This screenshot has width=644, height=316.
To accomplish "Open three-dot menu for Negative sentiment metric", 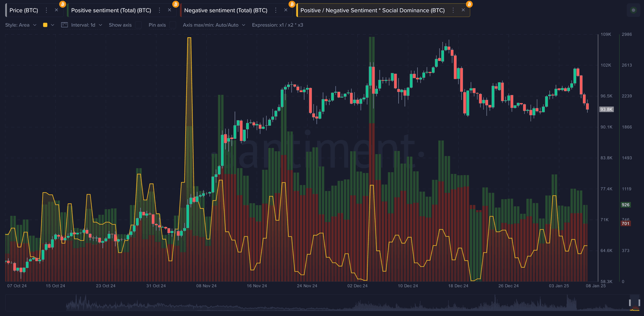I will [276, 10].
